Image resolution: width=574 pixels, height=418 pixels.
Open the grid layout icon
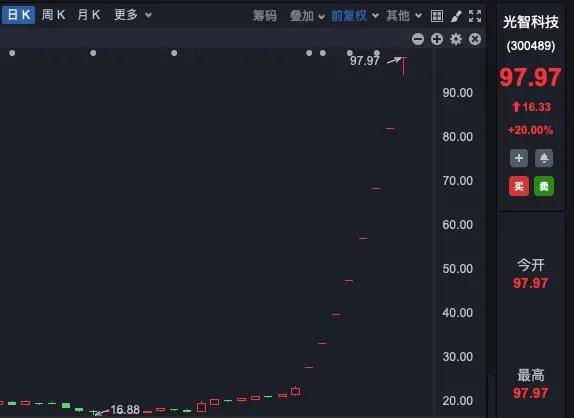click(x=437, y=16)
